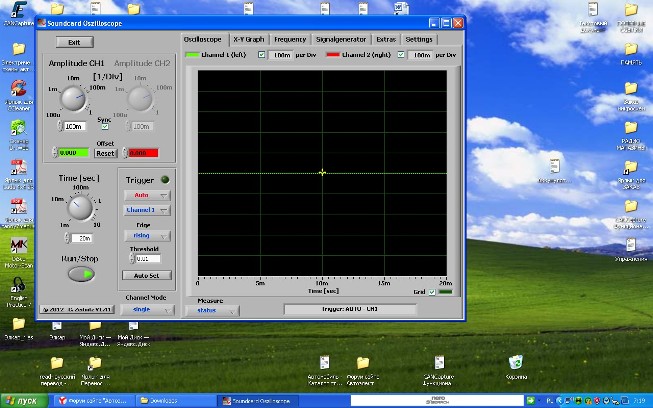Click the time 20m value field
This screenshot has height=408, width=653.
[x=82, y=238]
